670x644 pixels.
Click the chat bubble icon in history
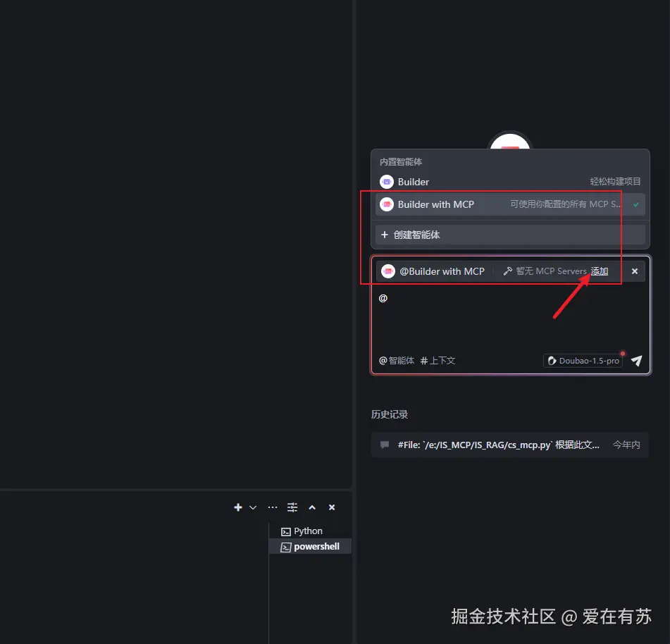tap(385, 445)
